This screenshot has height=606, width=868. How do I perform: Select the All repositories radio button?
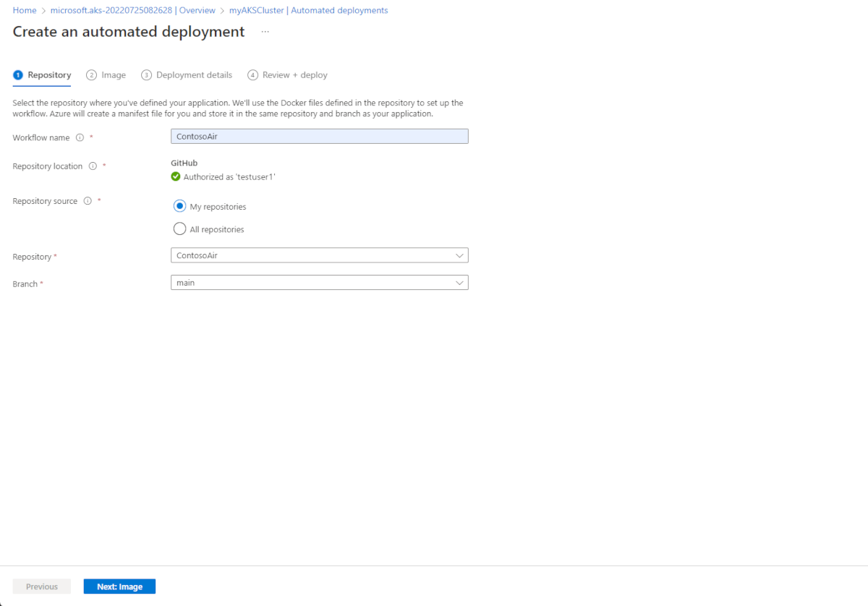coord(179,229)
